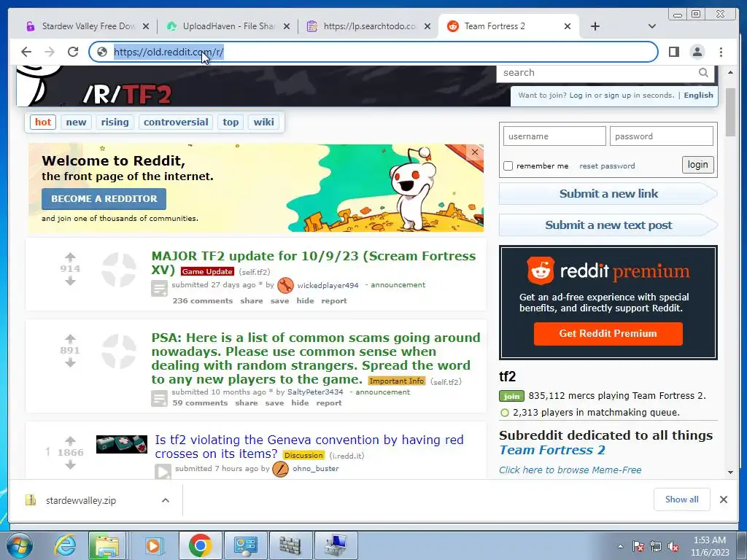
Task: Click the muted volume tray icon
Action: (673, 547)
